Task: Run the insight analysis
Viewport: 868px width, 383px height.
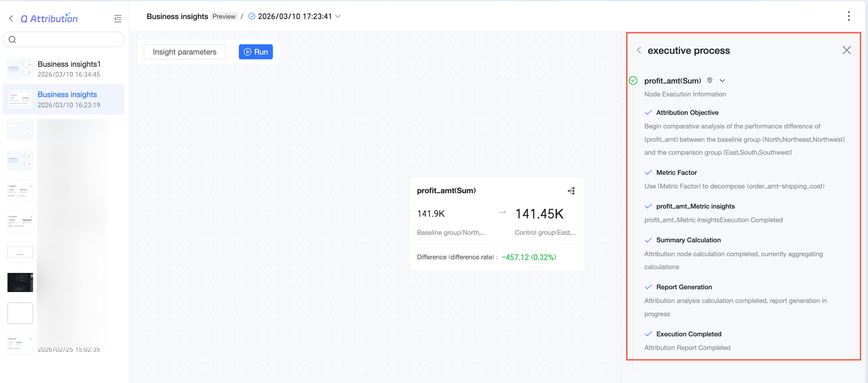Action: click(256, 52)
